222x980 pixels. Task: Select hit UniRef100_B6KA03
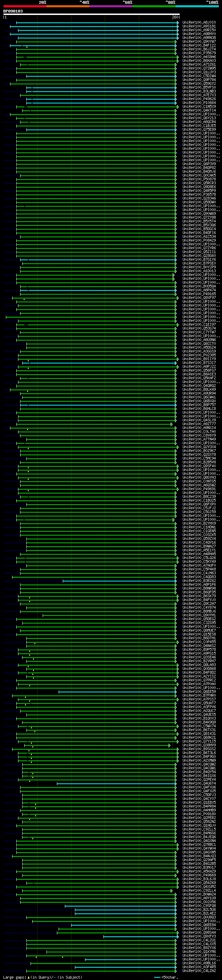199,60
